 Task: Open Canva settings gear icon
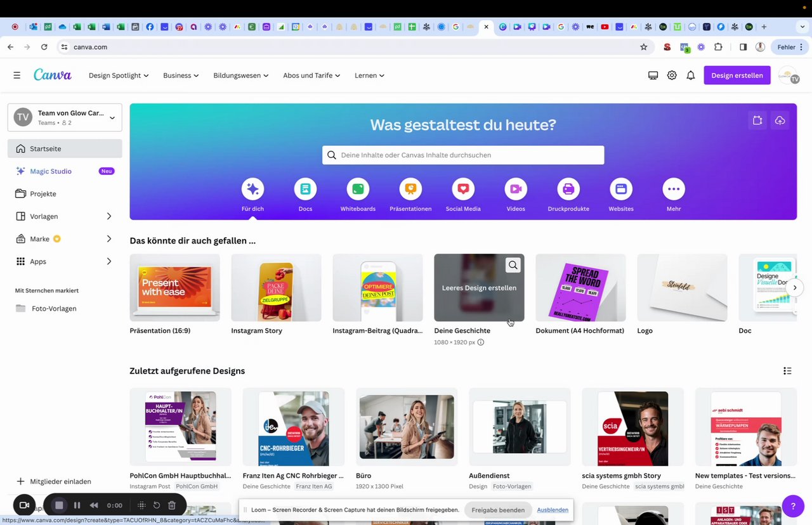pos(672,75)
